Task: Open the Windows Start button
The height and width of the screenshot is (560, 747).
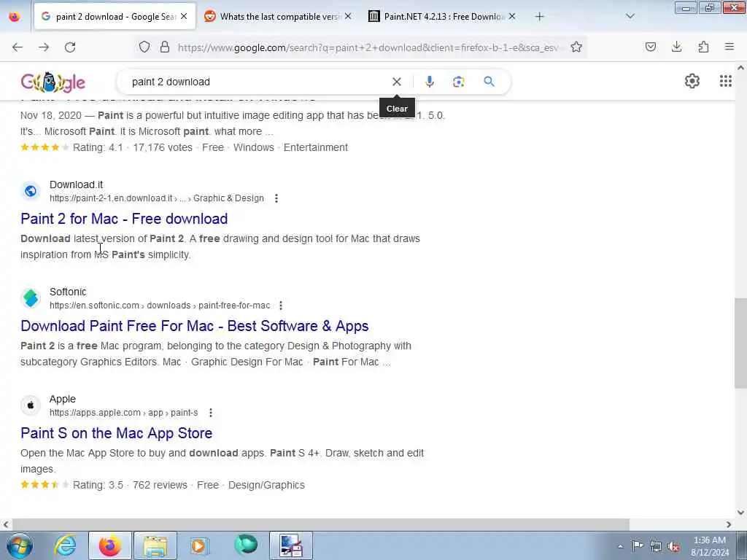Action: click(20, 545)
